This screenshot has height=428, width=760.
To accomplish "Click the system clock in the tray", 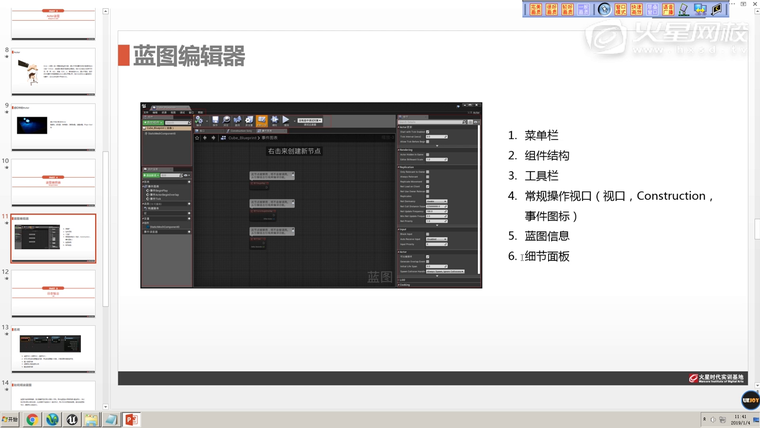I will pyautogui.click(x=739, y=420).
